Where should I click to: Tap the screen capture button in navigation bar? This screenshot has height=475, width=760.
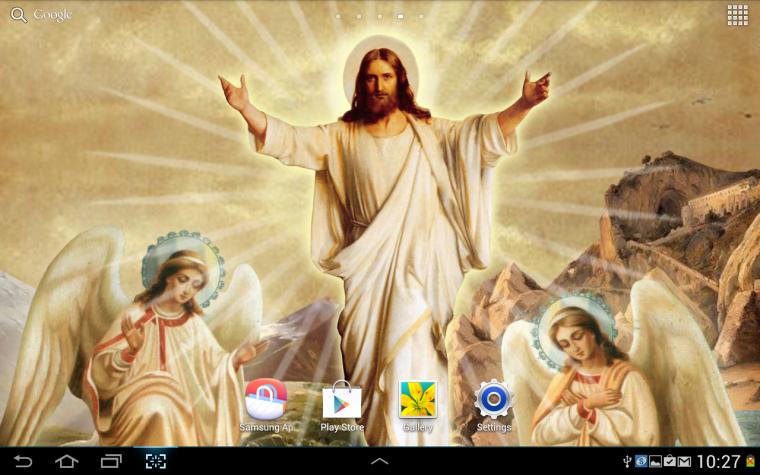156,461
